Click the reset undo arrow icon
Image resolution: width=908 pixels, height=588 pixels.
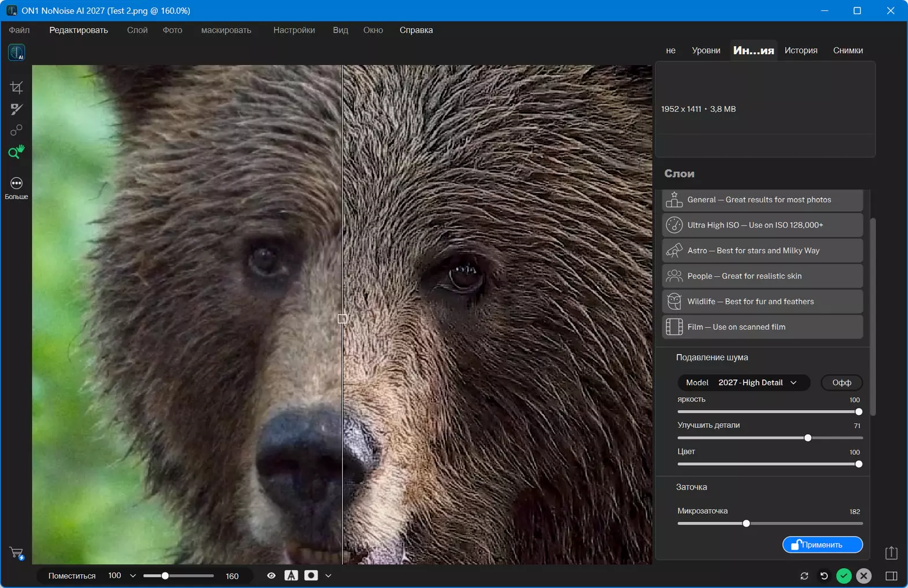[824, 576]
